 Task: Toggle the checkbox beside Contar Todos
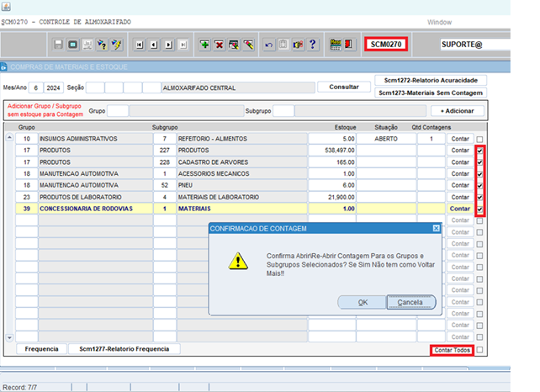479,350
